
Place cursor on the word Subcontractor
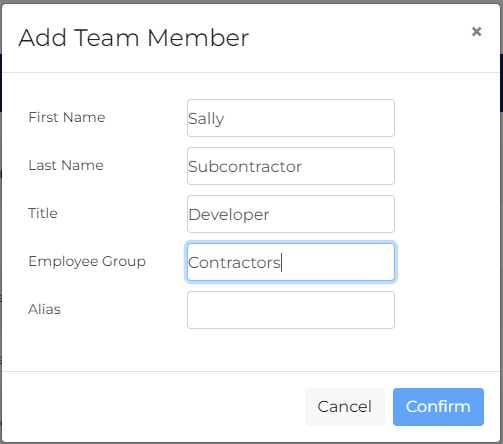245,167
